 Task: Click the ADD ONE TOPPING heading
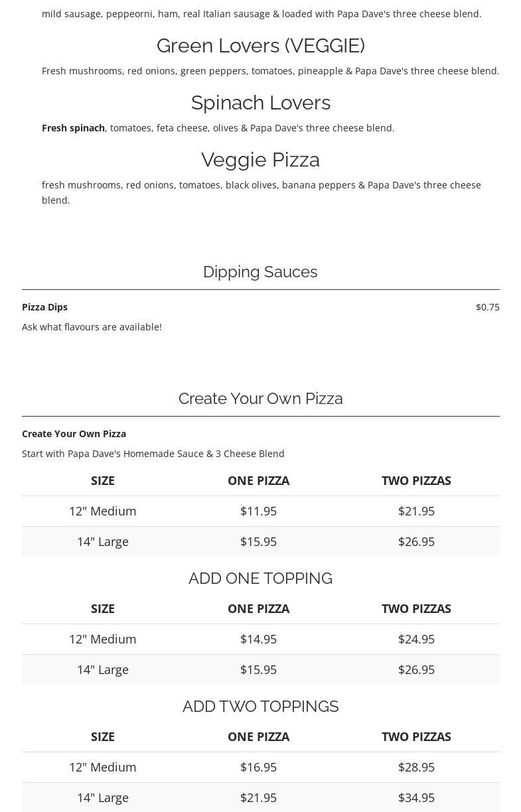point(260,578)
